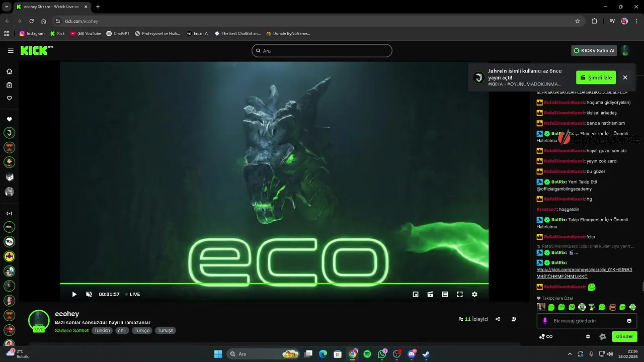This screenshot has height=362, width=644.
Task: Open the clip link in chat
Action: (584, 273)
